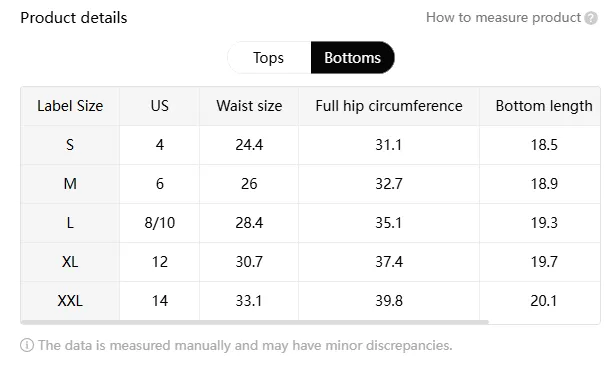This screenshot has width=614, height=374.
Task: Select the M label size row
Action: point(310,184)
